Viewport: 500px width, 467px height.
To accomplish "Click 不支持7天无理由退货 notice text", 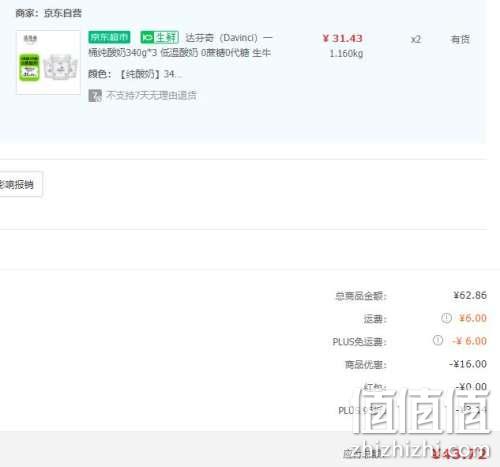I will pos(151,96).
